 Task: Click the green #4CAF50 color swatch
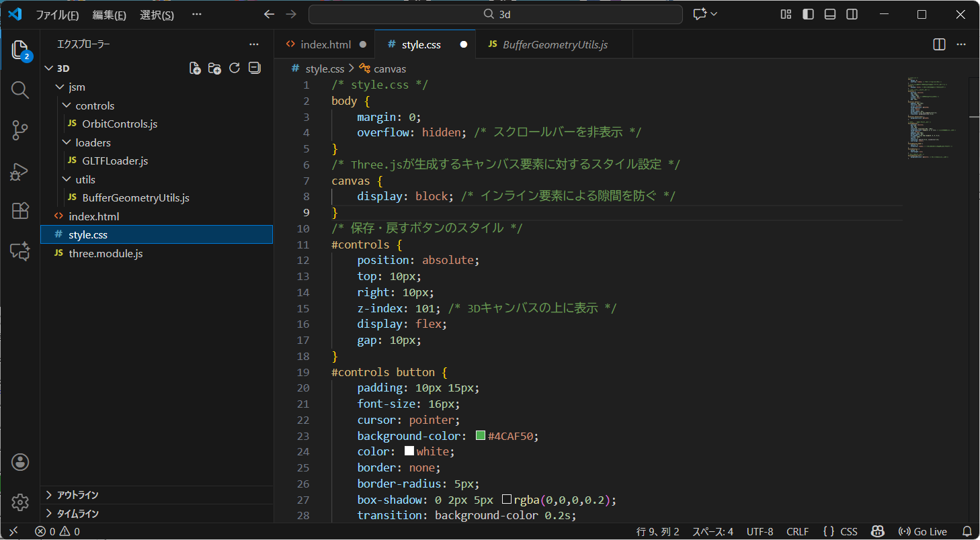pos(480,435)
